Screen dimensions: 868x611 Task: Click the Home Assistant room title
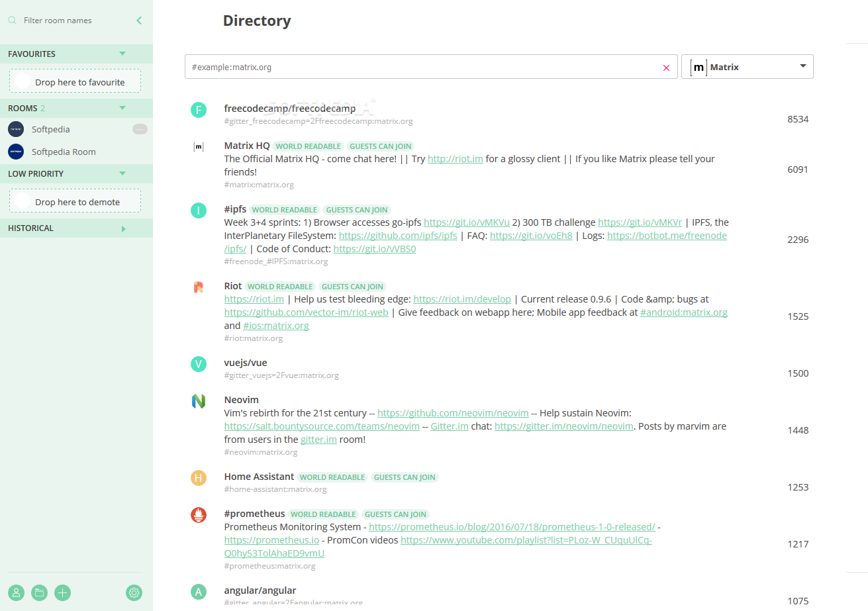coord(259,477)
